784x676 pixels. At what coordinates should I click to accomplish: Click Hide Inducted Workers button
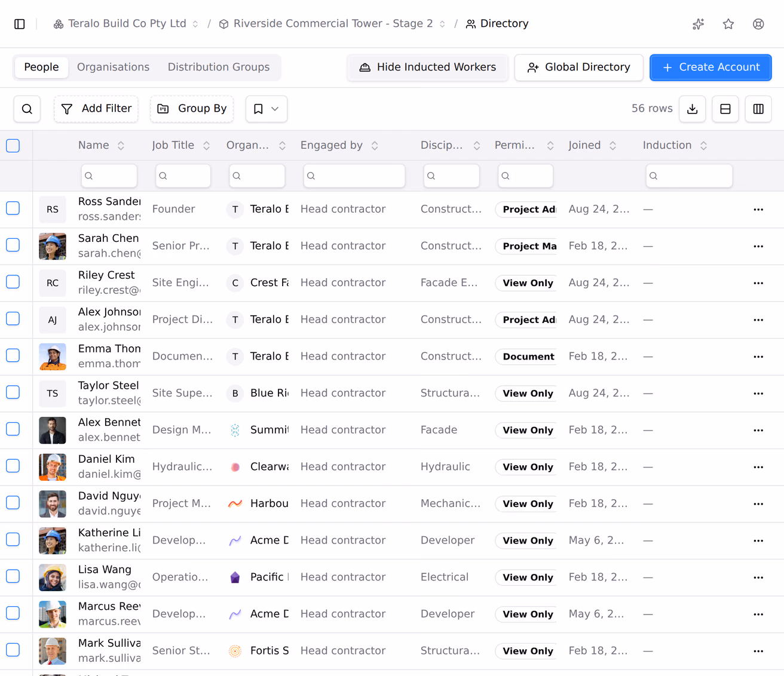click(x=428, y=67)
